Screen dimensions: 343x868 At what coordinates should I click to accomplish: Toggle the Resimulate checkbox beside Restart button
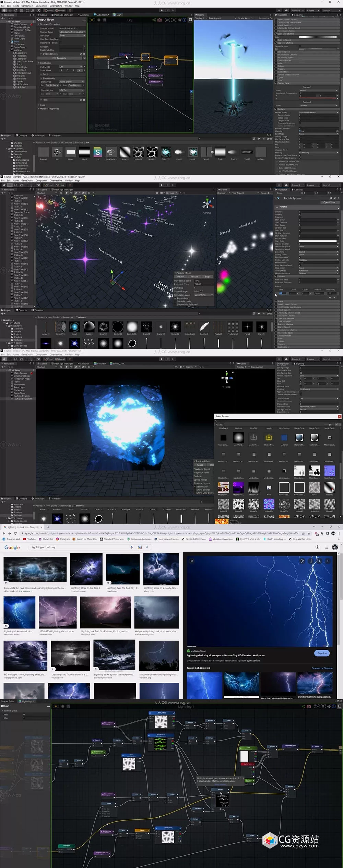175,298
